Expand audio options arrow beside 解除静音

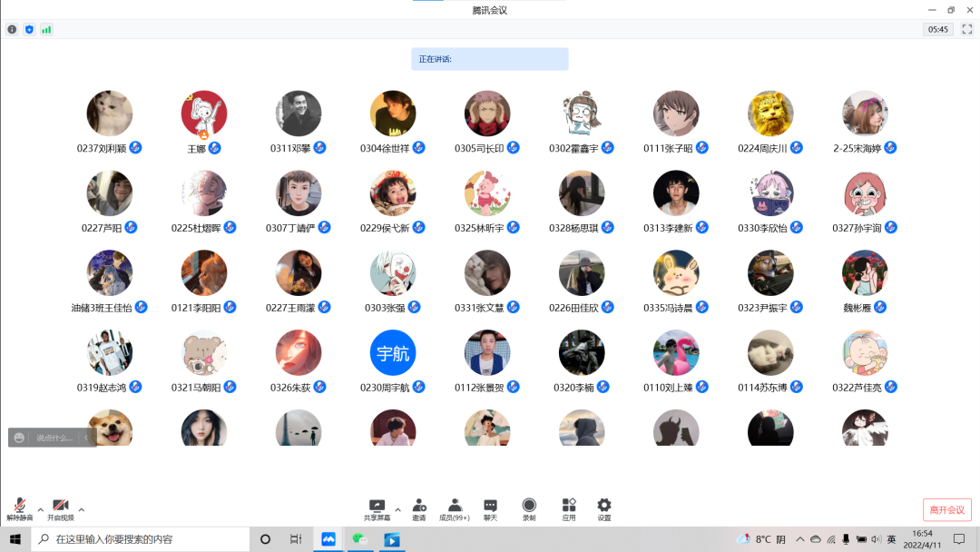pos(40,509)
